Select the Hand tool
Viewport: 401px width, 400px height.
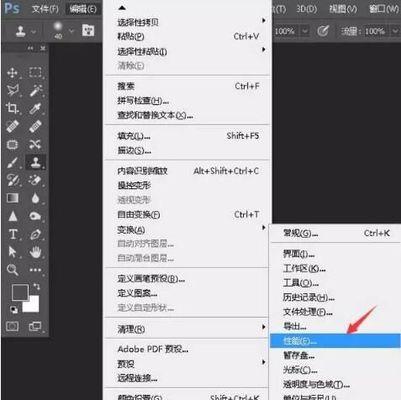35,252
